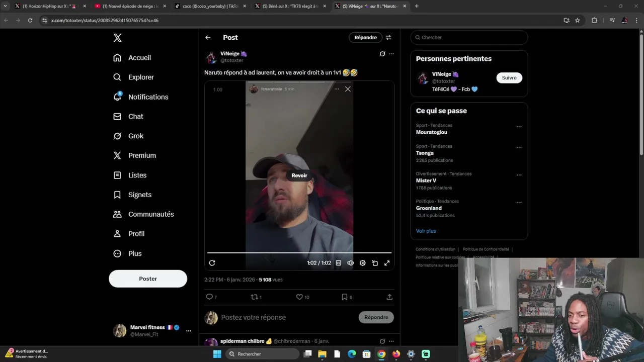The image size is (644, 362).
Task: Enable picture-in-picture for video
Action: pos(375,263)
